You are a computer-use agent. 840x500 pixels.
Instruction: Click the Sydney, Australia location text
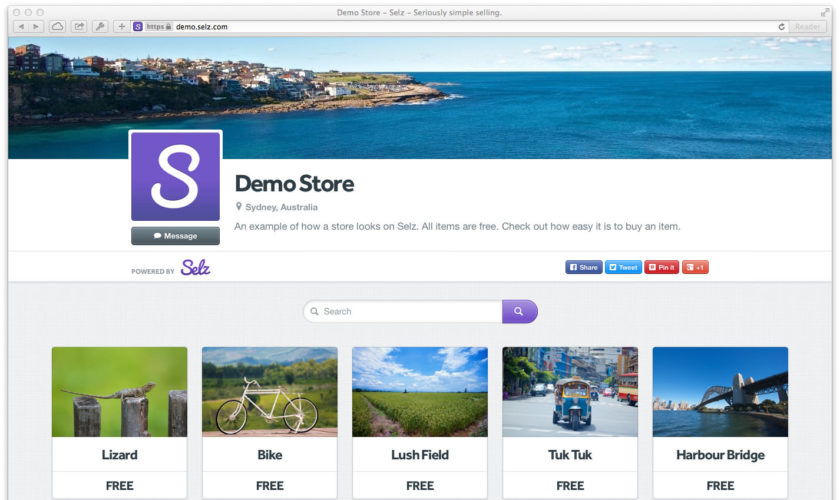pyautogui.click(x=281, y=207)
